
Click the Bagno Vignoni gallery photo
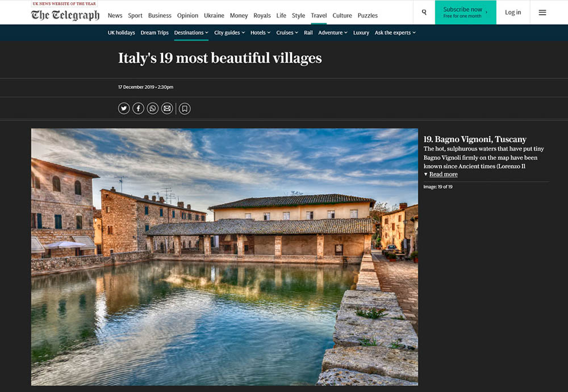[x=224, y=256]
